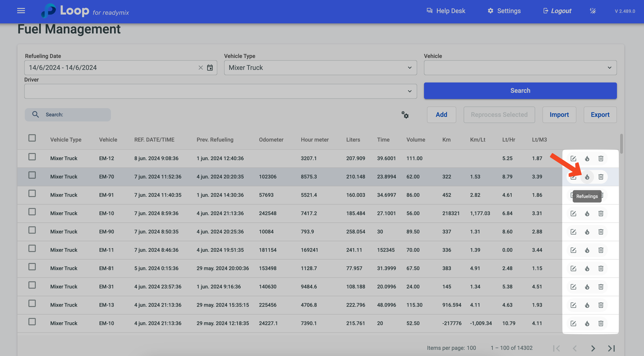The image size is (644, 356).
Task: Open Settings from the top bar
Action: coord(504,11)
